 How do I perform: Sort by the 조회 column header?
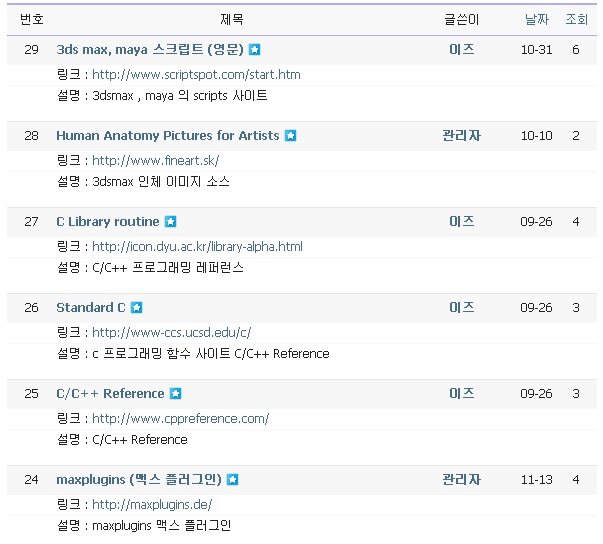click(x=576, y=19)
